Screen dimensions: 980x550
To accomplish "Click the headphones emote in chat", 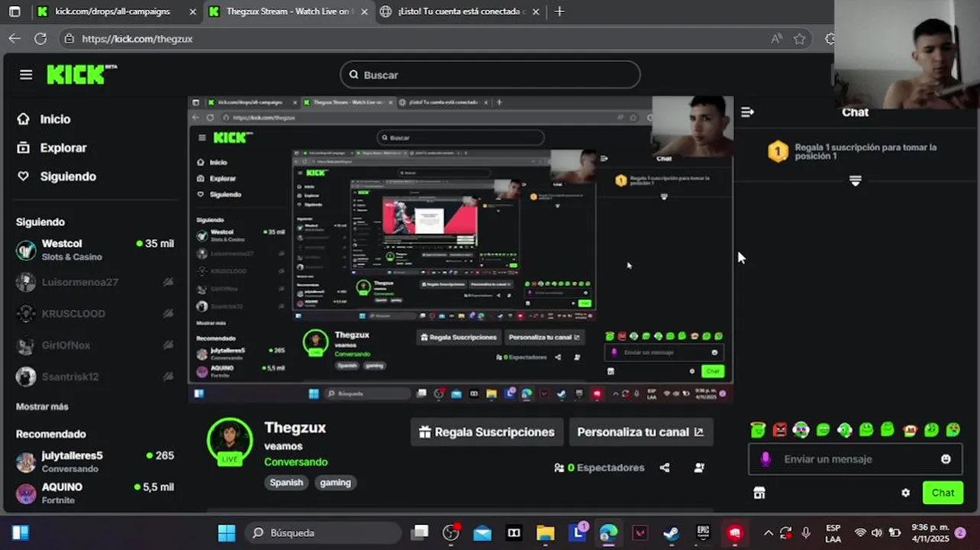I will [801, 430].
